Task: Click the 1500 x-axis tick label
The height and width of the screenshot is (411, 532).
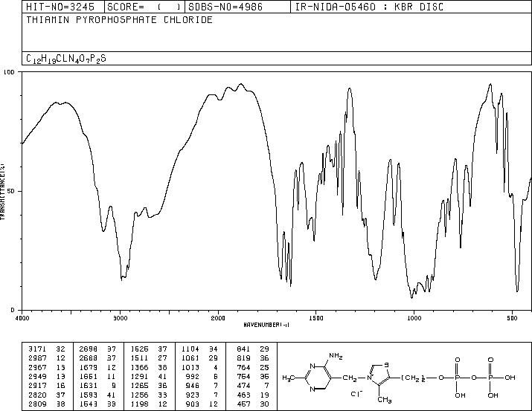Action: click(x=316, y=318)
